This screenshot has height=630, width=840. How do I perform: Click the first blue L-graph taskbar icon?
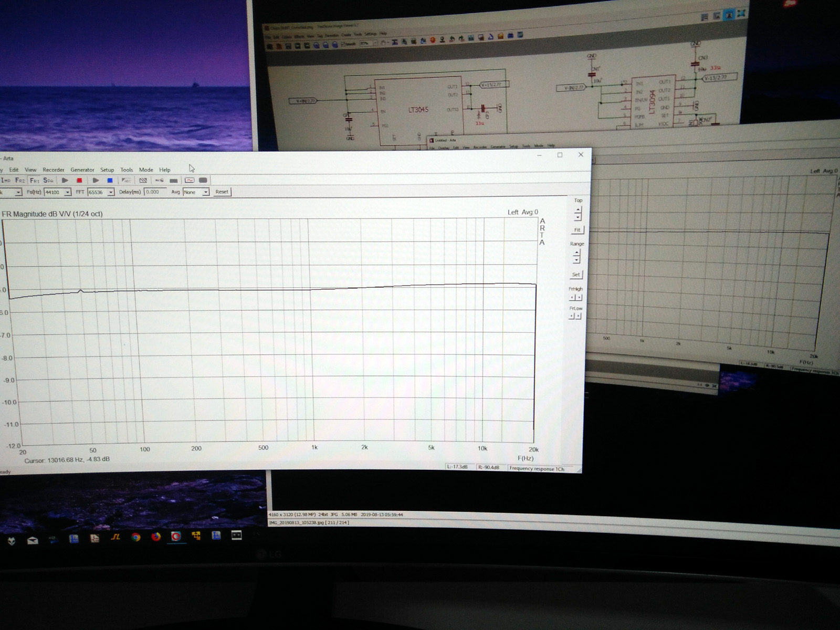pos(74,539)
